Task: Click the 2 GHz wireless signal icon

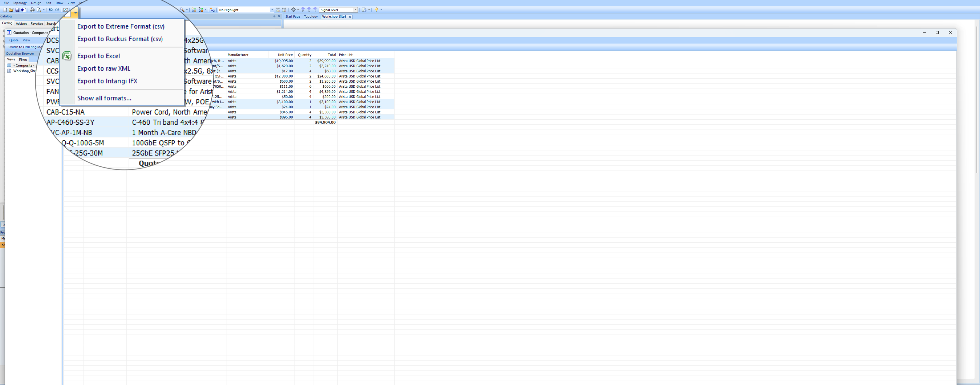Action: tap(303, 10)
